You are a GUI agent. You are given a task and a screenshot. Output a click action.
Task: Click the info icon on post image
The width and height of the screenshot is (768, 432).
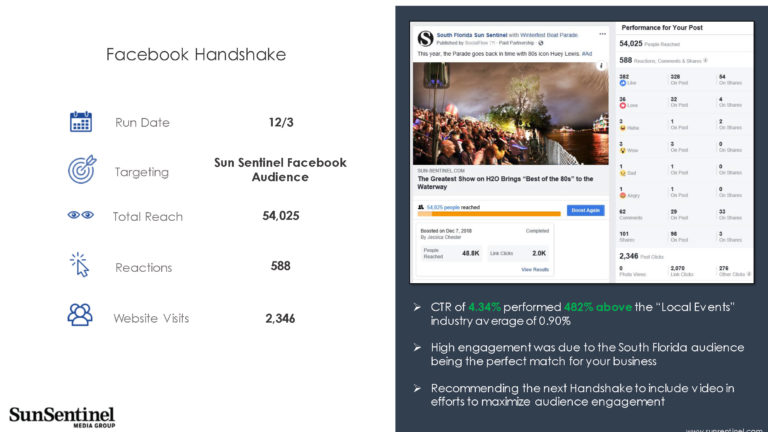pos(600,67)
